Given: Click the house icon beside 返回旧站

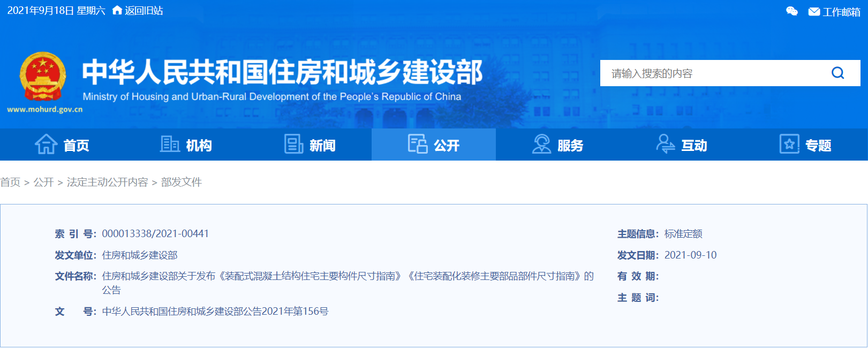Looking at the screenshot, I should pyautogui.click(x=117, y=11).
